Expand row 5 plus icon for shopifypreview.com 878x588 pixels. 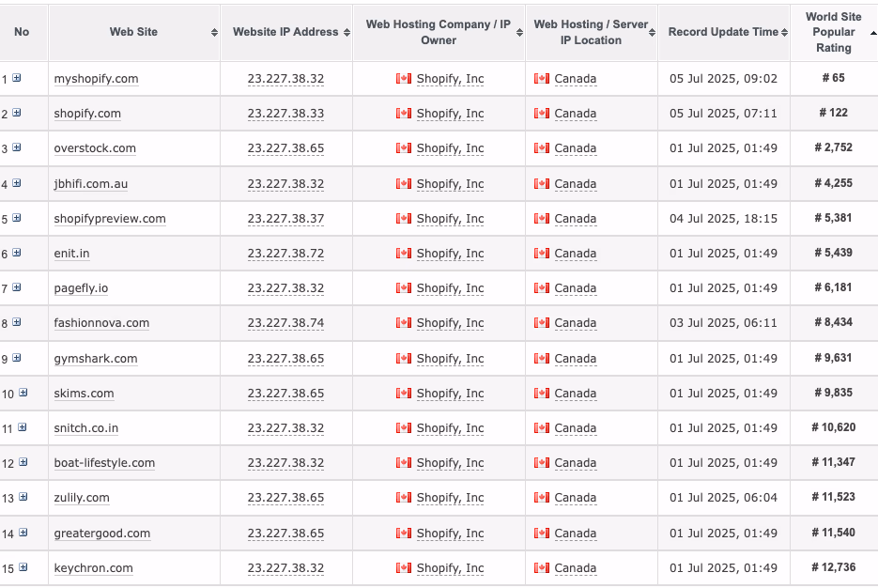pyautogui.click(x=17, y=218)
